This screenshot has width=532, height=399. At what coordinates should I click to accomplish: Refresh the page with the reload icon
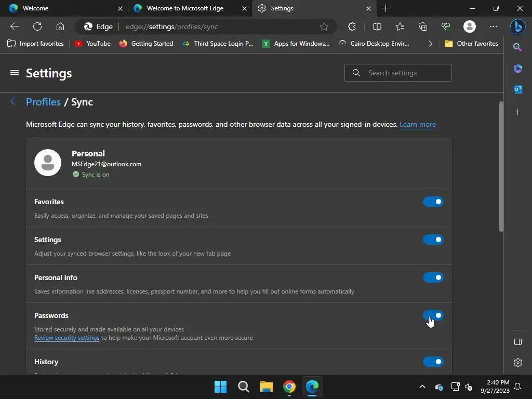click(x=37, y=26)
